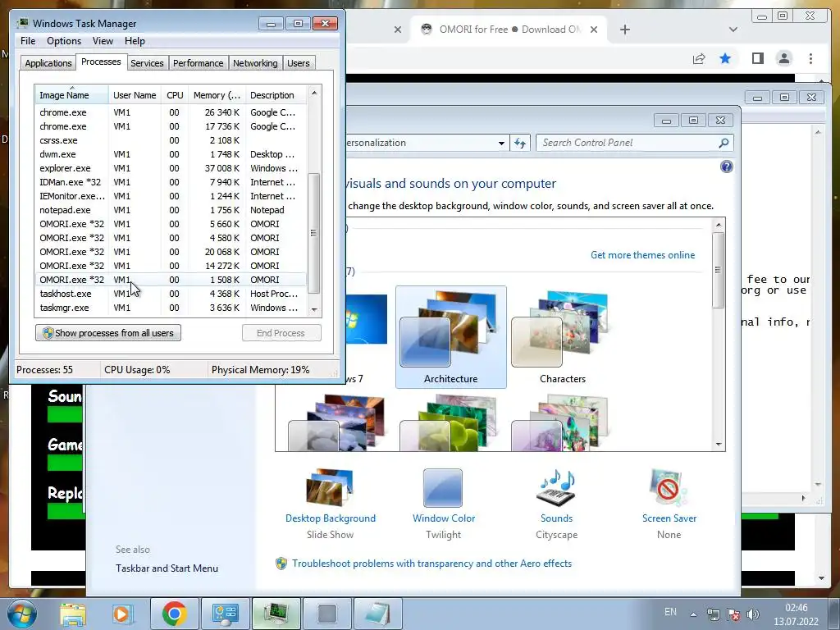This screenshot has height=630, width=840.
Task: Open the Aero transparency troubleshooting link
Action: (x=431, y=564)
